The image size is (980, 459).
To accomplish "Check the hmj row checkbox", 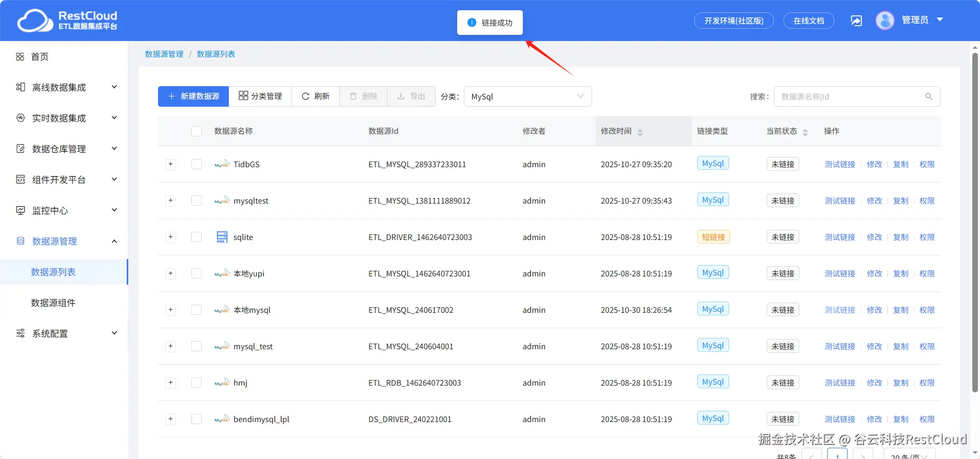I will 197,383.
